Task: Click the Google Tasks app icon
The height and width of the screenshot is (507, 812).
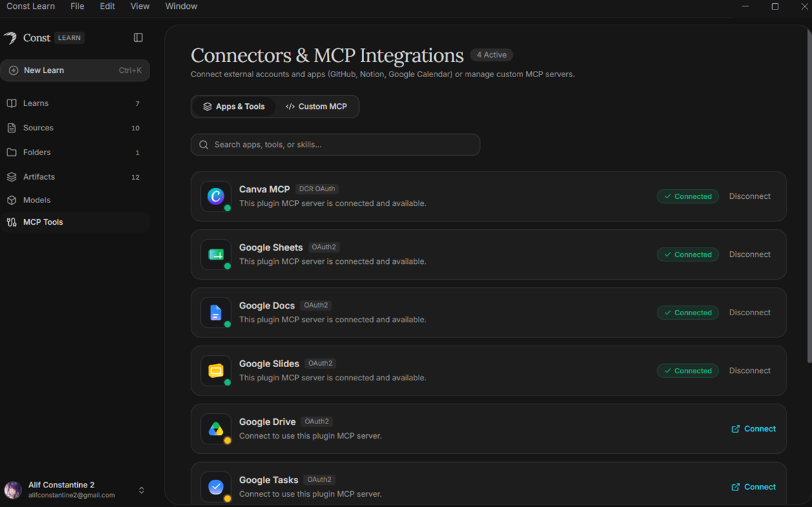Action: tap(216, 487)
